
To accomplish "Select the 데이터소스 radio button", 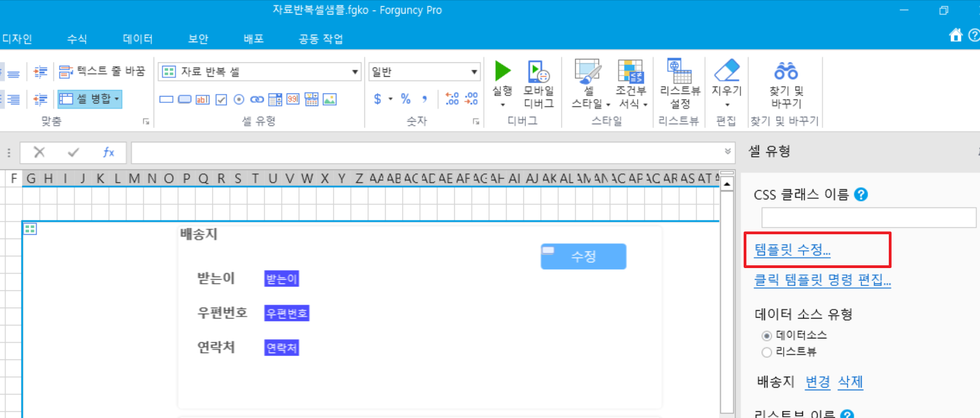I will 766,335.
